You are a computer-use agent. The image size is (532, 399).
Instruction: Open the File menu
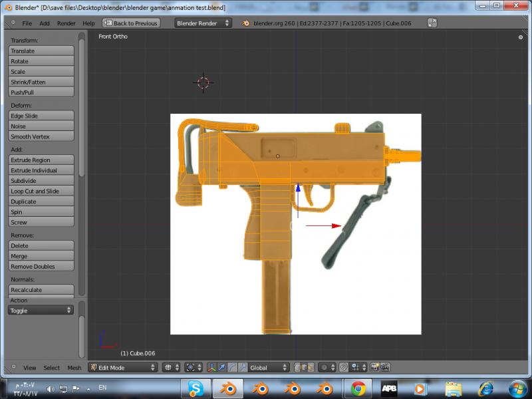point(27,23)
